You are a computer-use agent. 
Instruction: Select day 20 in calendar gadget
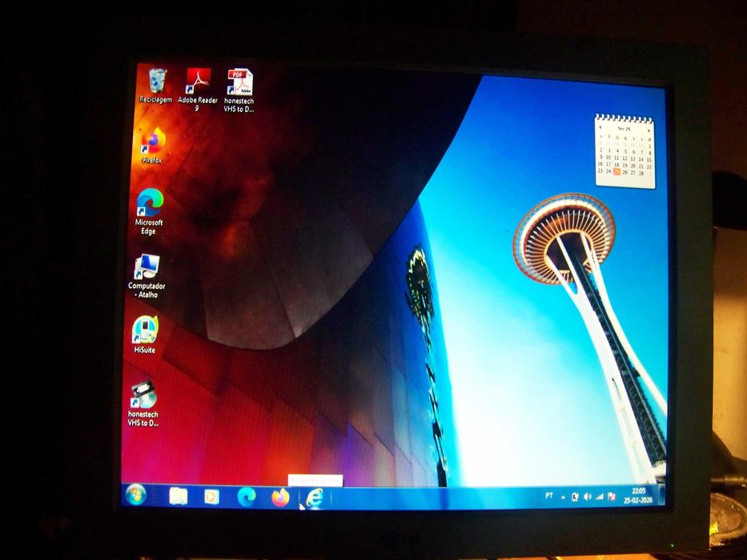633,166
